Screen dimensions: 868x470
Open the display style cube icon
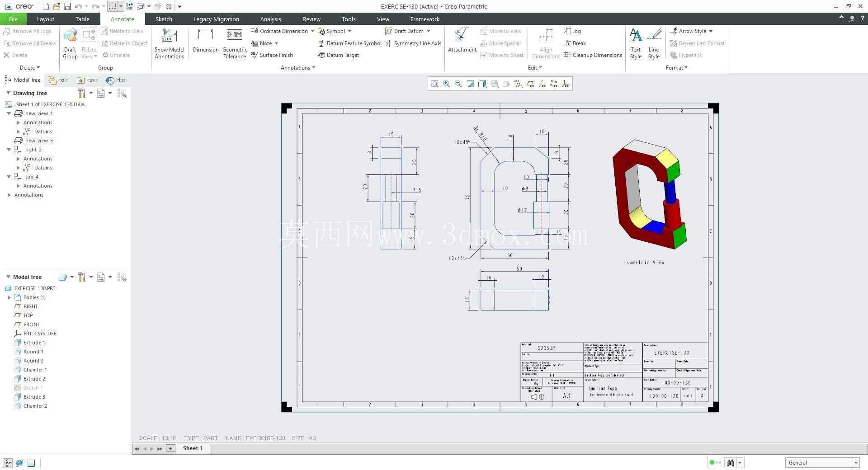[x=482, y=84]
